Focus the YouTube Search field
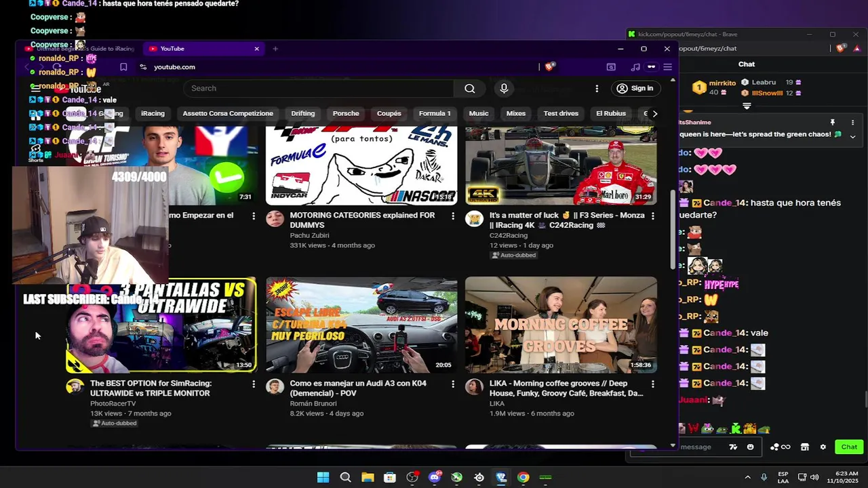The image size is (868, 488). tap(319, 88)
